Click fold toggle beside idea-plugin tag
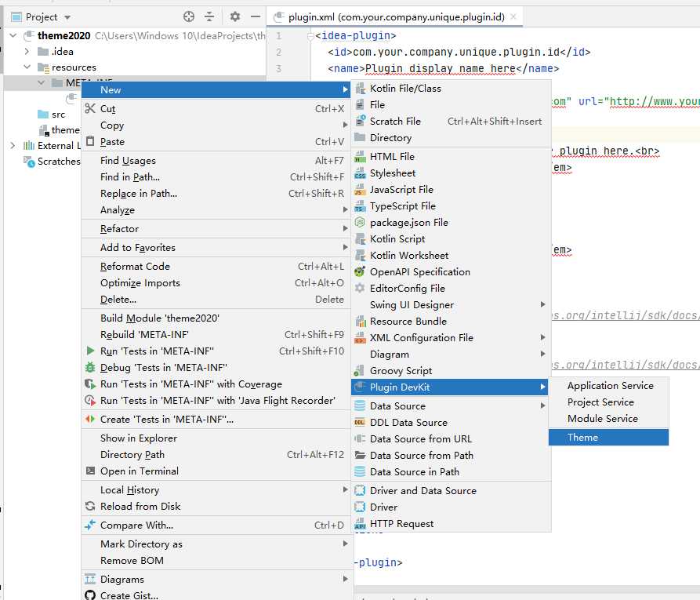Viewport: 700px width, 600px height. (x=310, y=36)
